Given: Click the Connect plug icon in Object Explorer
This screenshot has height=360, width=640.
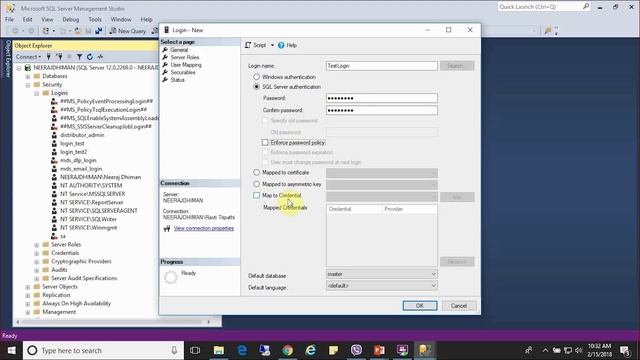Looking at the screenshot, I should coord(49,57).
